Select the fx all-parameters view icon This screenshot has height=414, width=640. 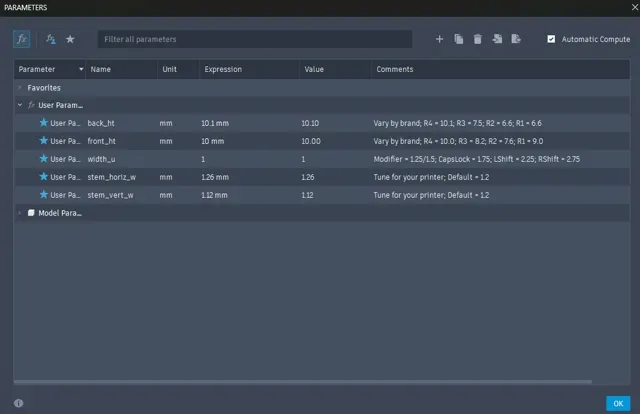(22, 39)
